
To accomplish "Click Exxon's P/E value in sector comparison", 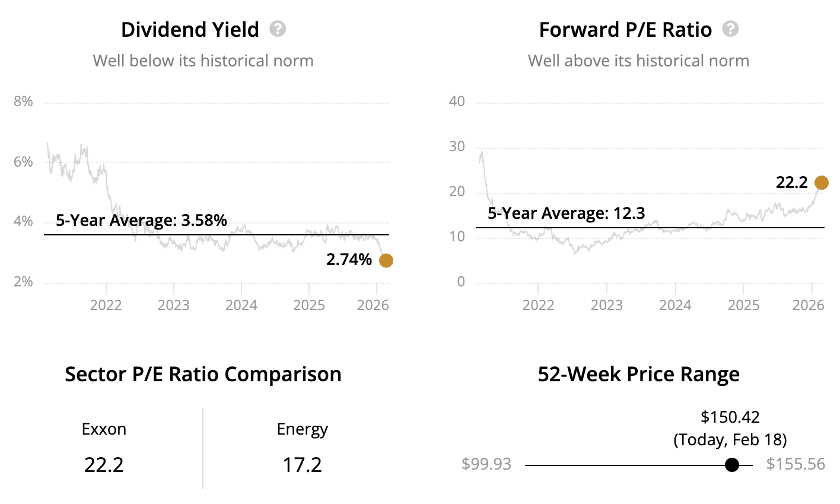I will pyautogui.click(x=104, y=465).
